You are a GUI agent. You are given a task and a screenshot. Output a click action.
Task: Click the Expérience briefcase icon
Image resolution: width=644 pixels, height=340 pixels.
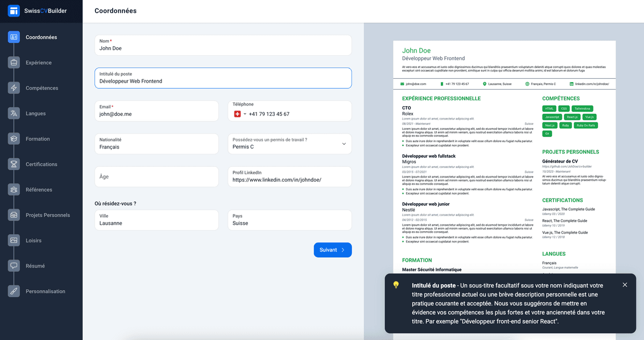point(14,63)
